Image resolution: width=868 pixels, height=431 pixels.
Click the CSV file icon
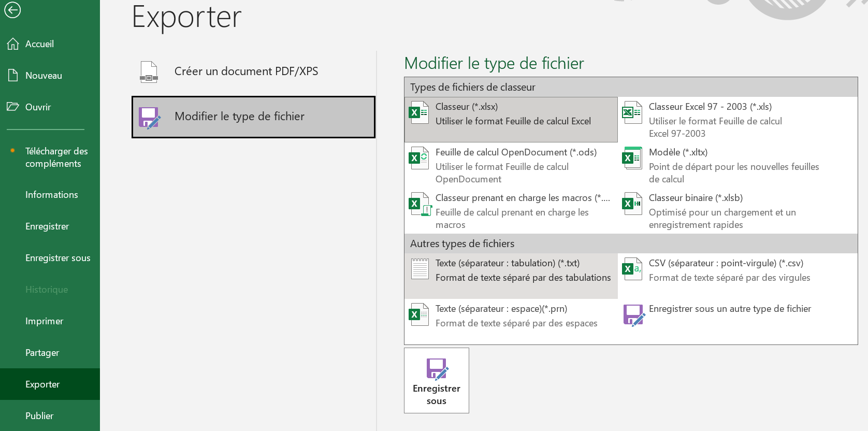632,269
